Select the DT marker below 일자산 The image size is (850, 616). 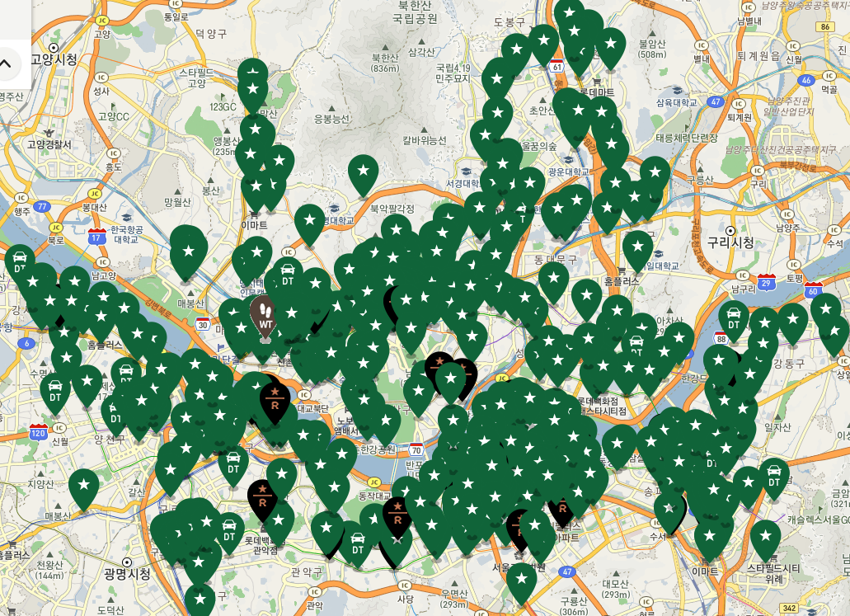(x=773, y=477)
